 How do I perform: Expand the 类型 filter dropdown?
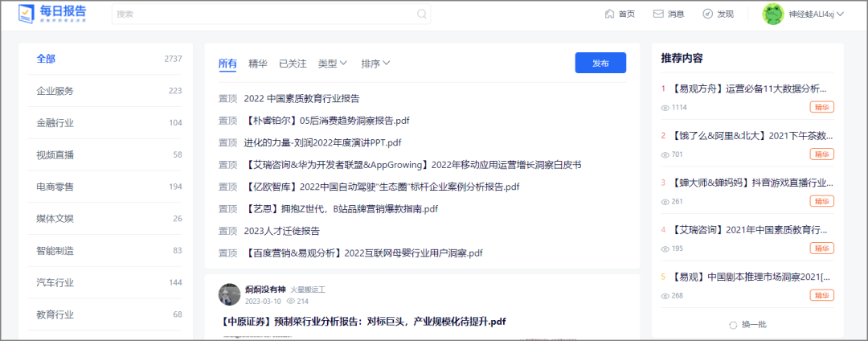pos(333,64)
